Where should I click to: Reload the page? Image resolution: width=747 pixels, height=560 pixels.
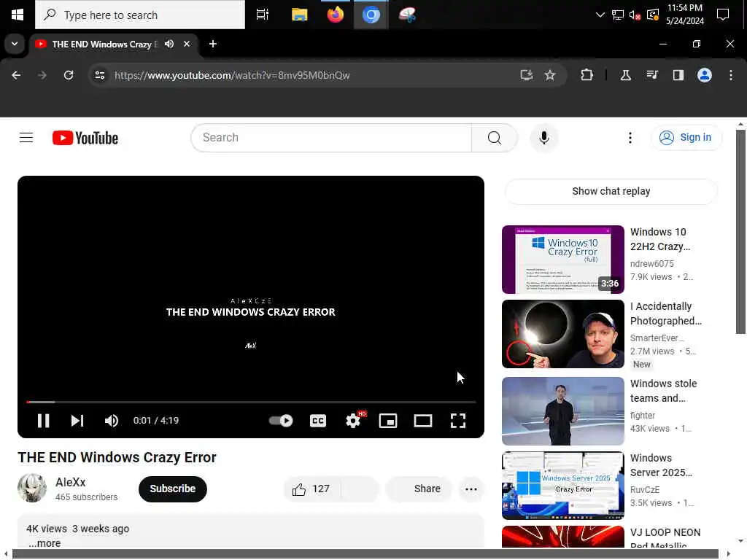69,75
